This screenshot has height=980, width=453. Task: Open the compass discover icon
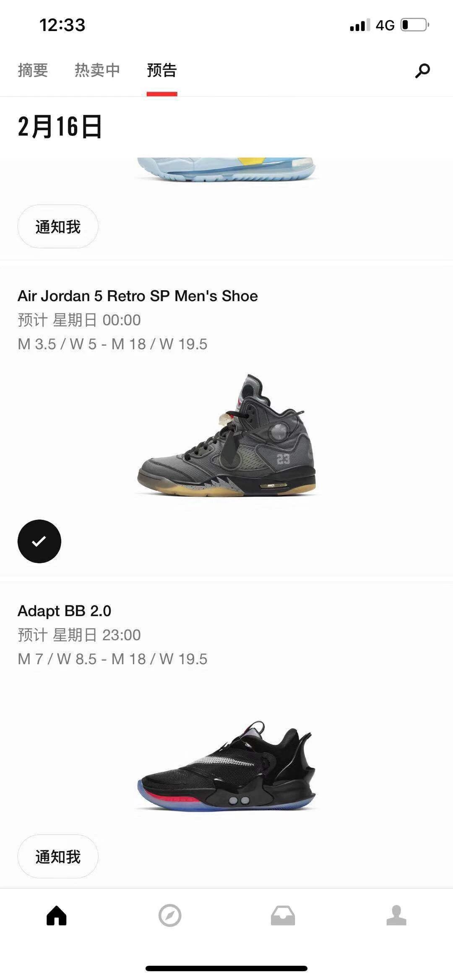point(170,915)
